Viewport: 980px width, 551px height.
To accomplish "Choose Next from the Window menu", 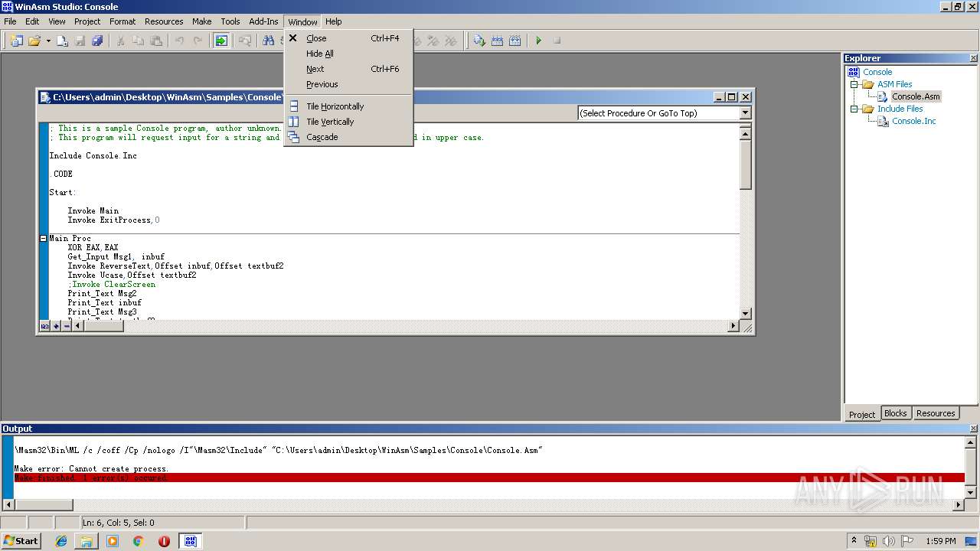I will tap(348, 69).
